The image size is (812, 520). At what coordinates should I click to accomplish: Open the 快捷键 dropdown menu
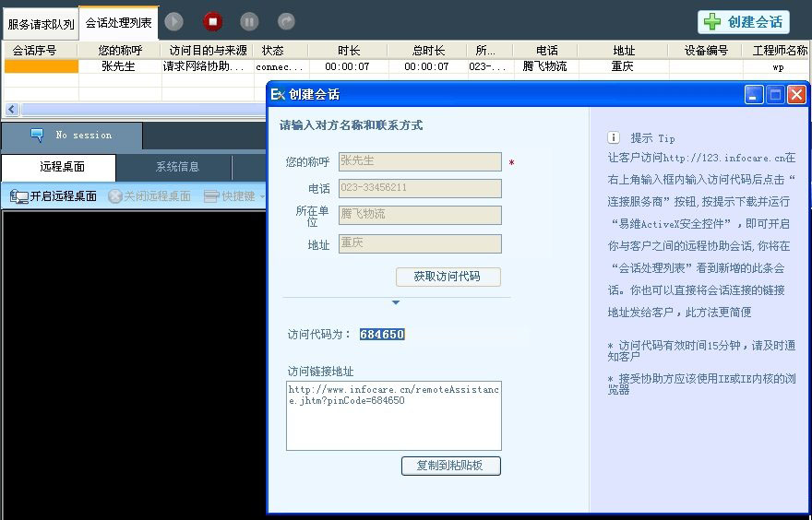[x=233, y=196]
